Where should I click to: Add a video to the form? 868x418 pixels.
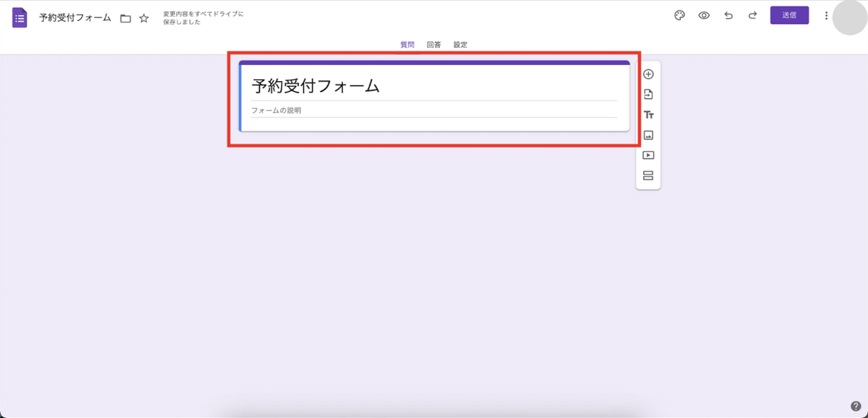[649, 155]
